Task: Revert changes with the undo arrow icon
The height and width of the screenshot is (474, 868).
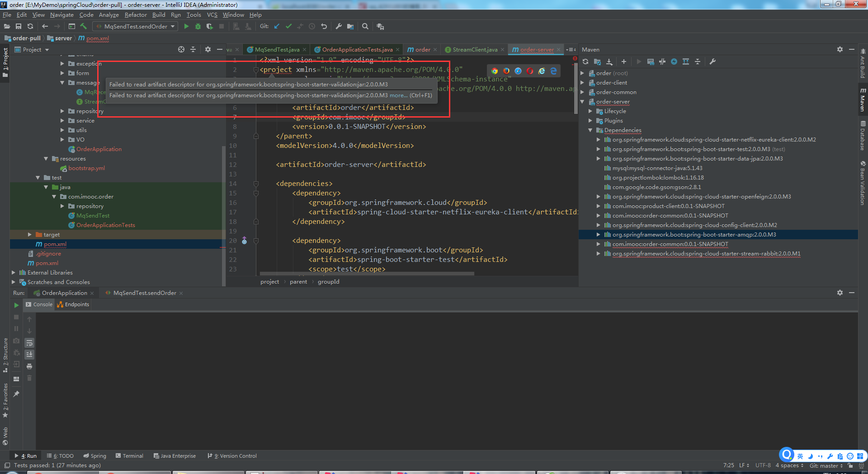Action: 324,26
